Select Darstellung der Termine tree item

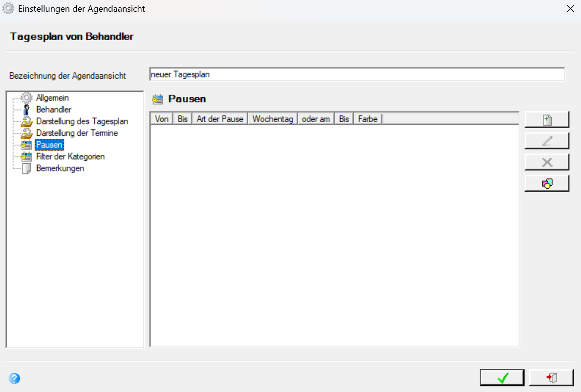point(77,133)
